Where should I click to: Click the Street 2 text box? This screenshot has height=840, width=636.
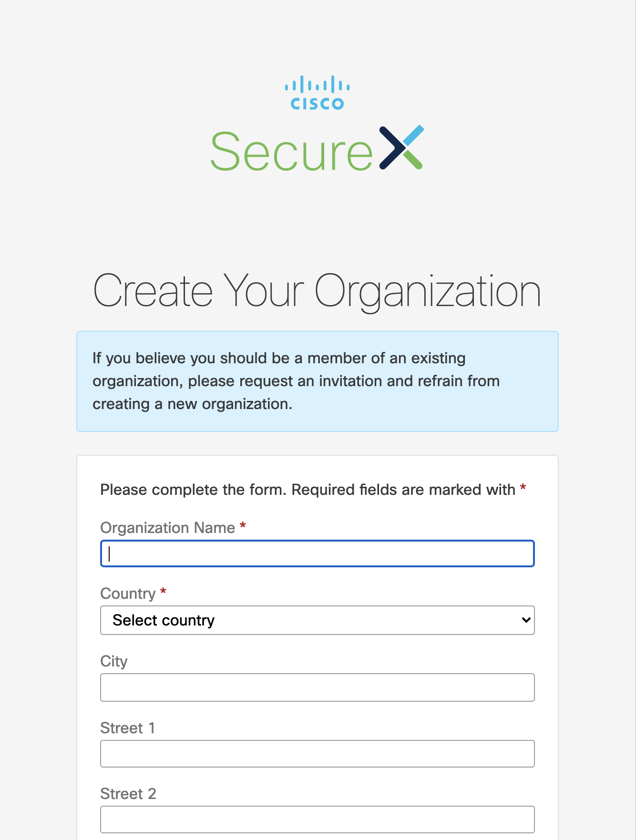317,820
